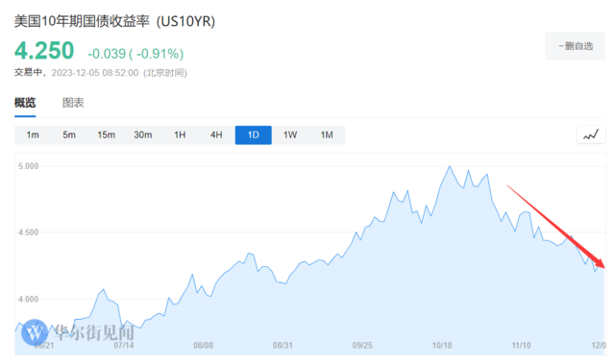This screenshot has height=364, width=615.
Task: Switch chart to 4H interval
Action: tap(216, 135)
